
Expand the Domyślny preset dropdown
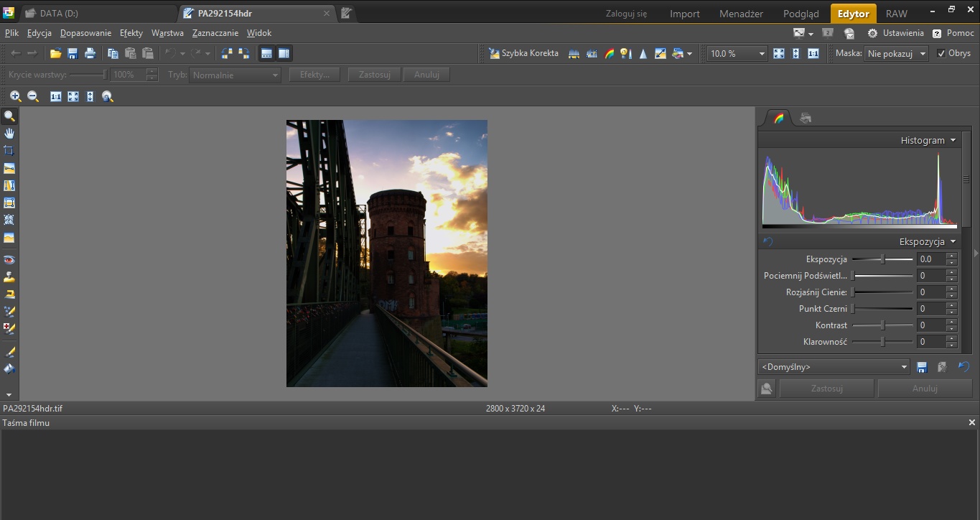905,367
